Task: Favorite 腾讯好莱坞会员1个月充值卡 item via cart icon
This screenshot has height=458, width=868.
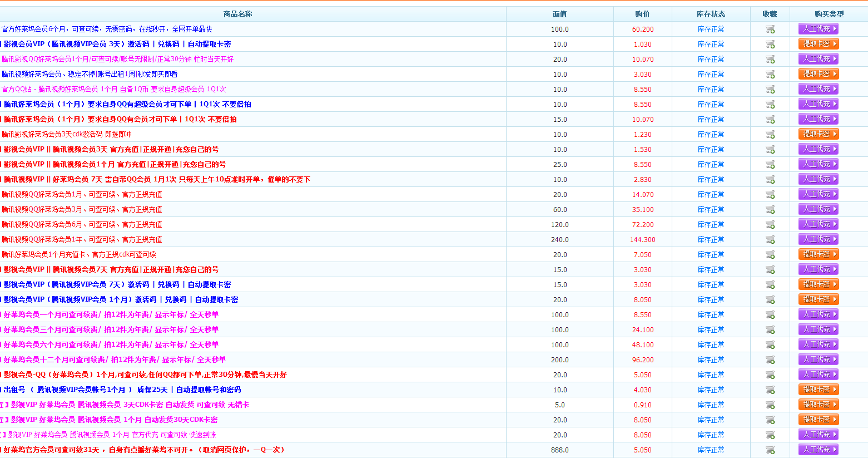Action: tap(770, 254)
